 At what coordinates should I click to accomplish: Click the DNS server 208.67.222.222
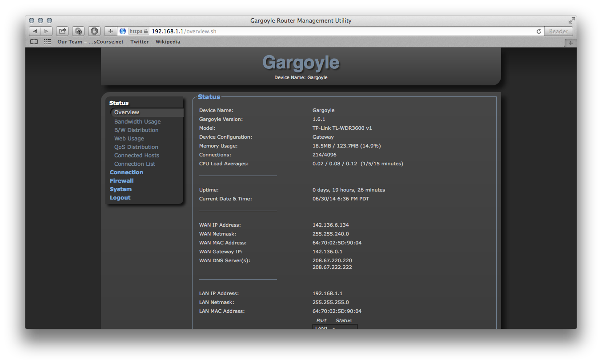click(332, 267)
